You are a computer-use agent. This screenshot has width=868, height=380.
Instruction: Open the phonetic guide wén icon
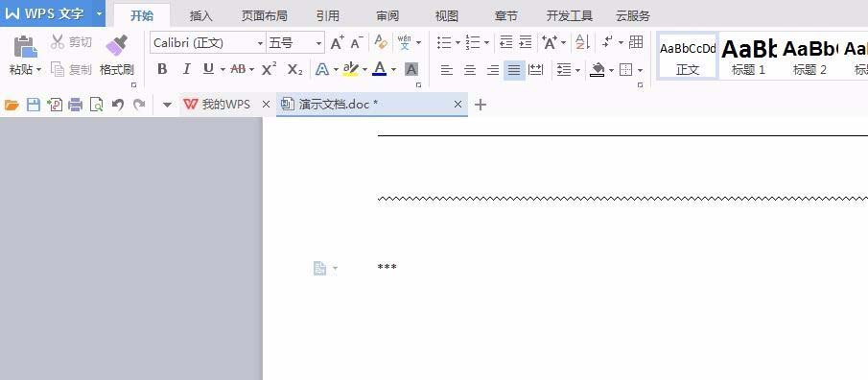point(405,42)
